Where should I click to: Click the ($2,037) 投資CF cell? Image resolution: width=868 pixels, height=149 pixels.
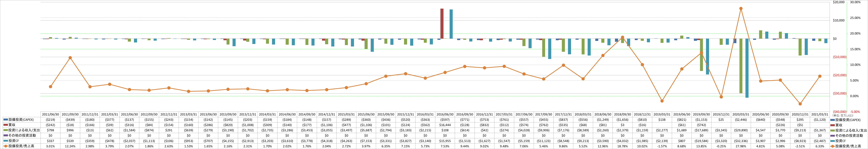coord(129,141)
